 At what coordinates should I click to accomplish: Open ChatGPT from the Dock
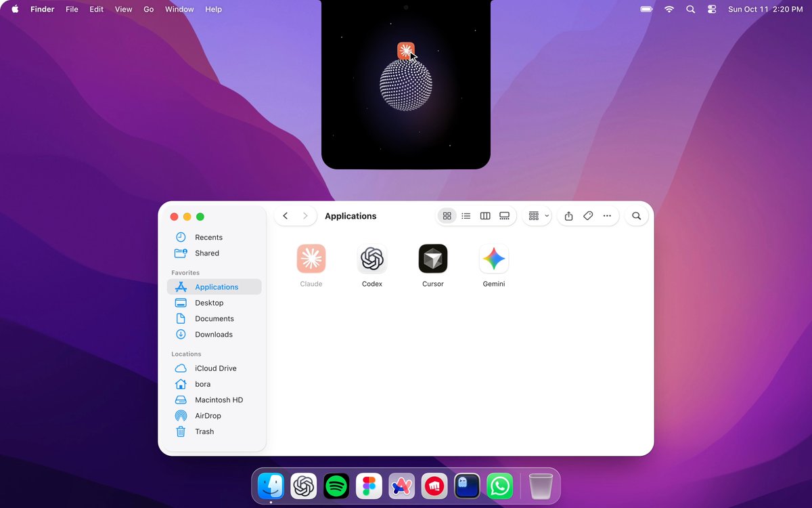coord(304,486)
